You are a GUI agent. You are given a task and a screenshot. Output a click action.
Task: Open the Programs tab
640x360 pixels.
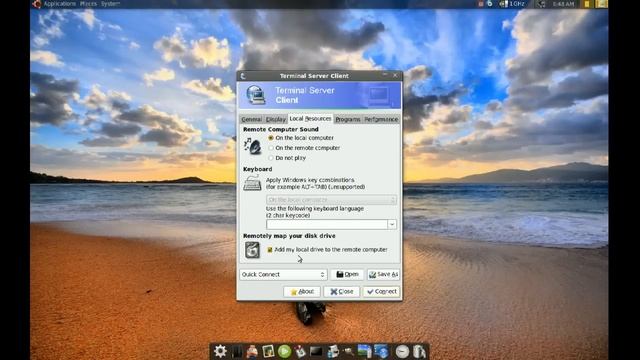coord(348,119)
